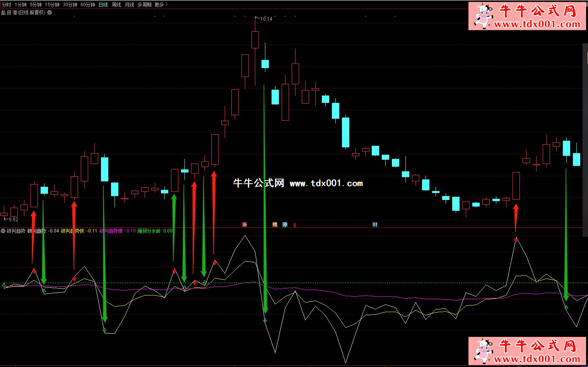Switch to the 月线 monthly chart tab
588x367 pixels.
130,5
